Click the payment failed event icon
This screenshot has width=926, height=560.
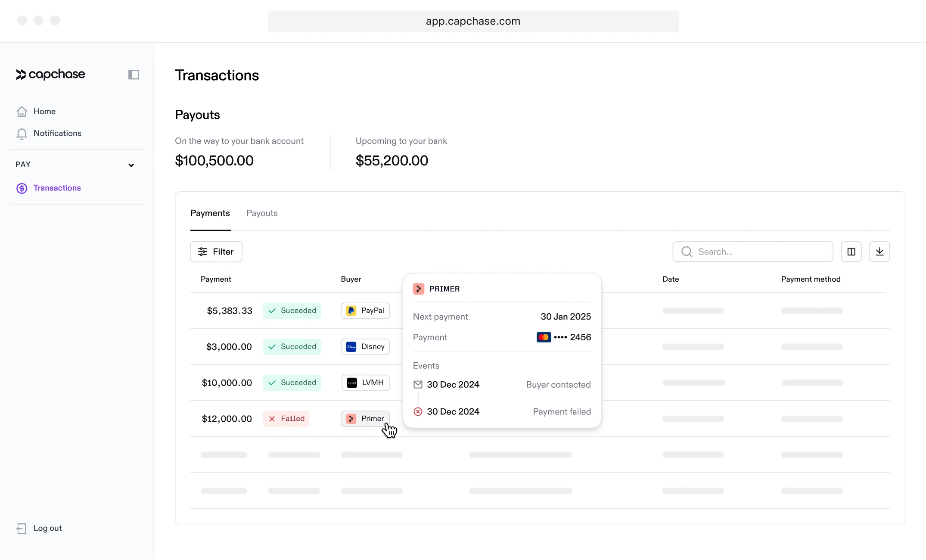coord(418,412)
